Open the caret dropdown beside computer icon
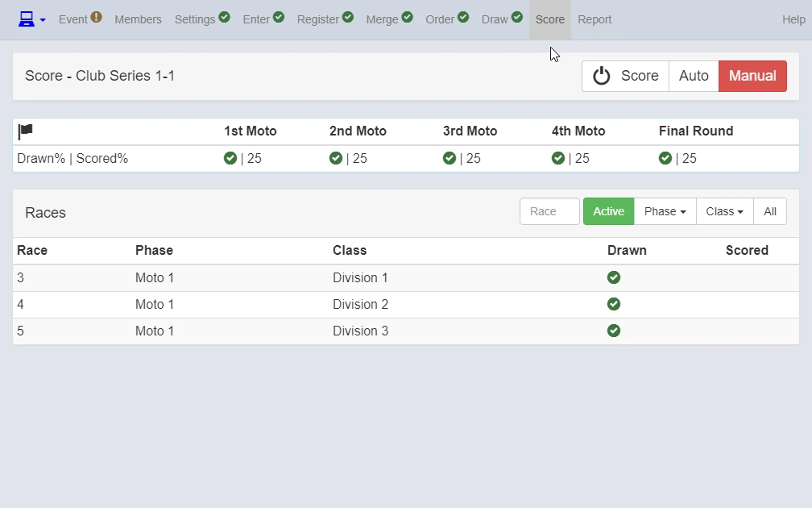The image size is (812, 508). pyautogui.click(x=43, y=20)
